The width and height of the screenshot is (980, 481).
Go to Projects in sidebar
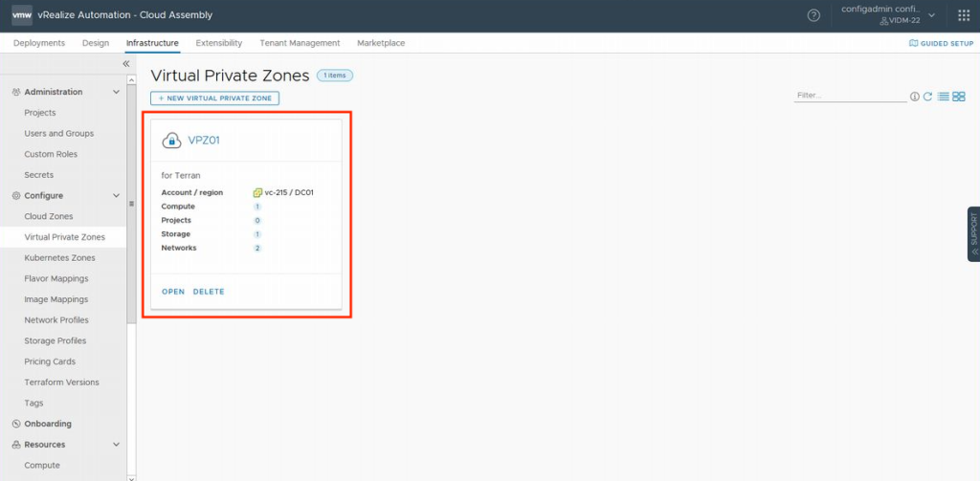coord(40,113)
